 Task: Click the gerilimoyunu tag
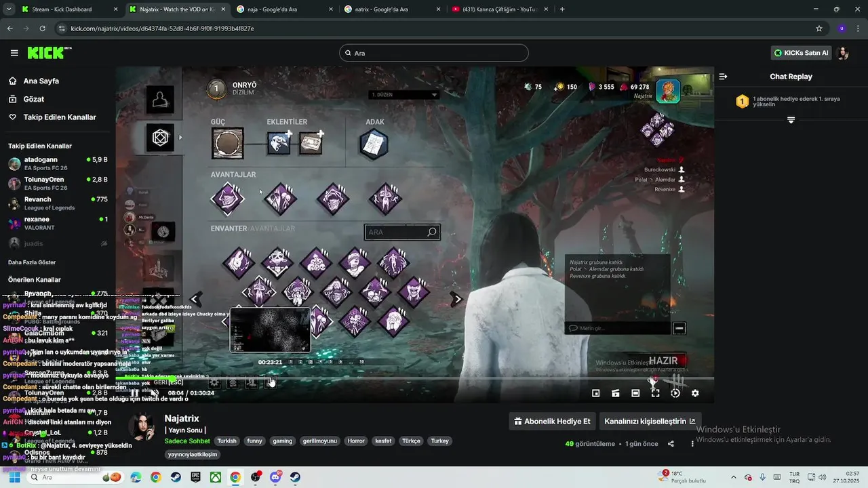click(x=319, y=441)
